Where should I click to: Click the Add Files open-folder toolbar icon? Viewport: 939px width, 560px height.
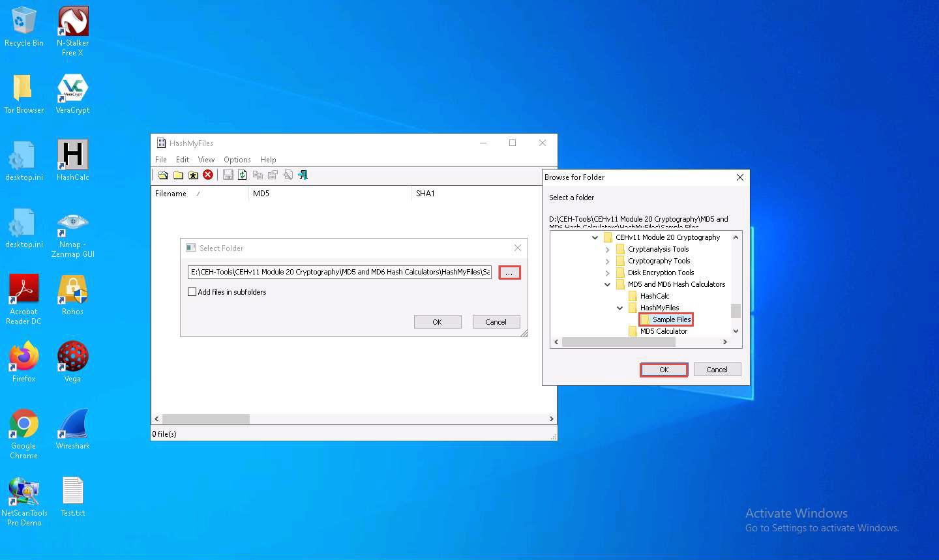tap(163, 175)
